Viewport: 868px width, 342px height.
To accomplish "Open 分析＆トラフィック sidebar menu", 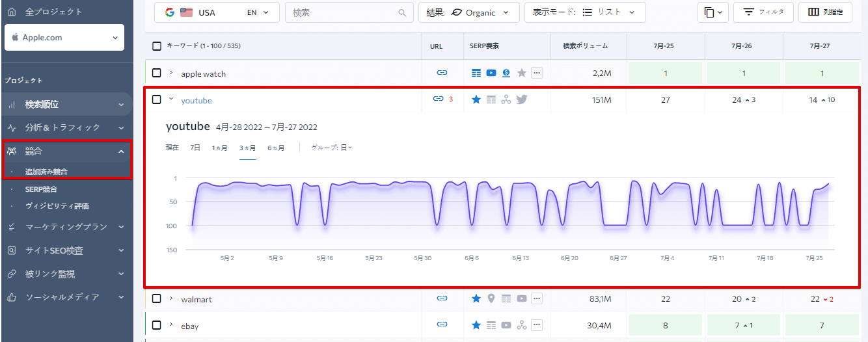I will click(x=66, y=127).
